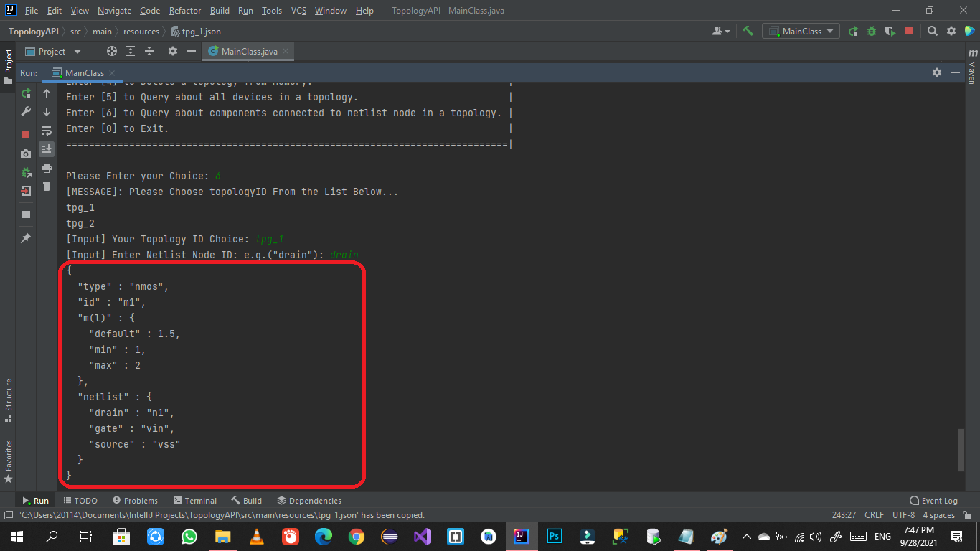Open the Event Log

click(x=933, y=501)
